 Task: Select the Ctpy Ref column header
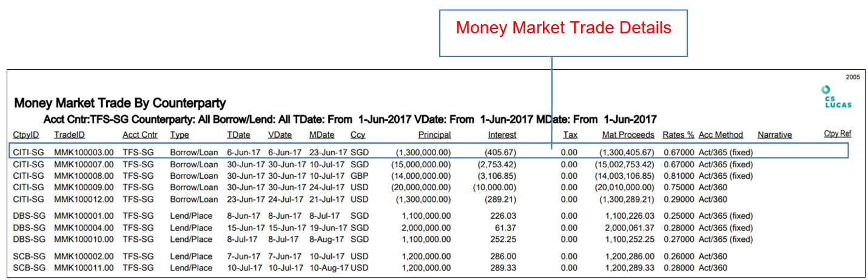click(x=837, y=134)
